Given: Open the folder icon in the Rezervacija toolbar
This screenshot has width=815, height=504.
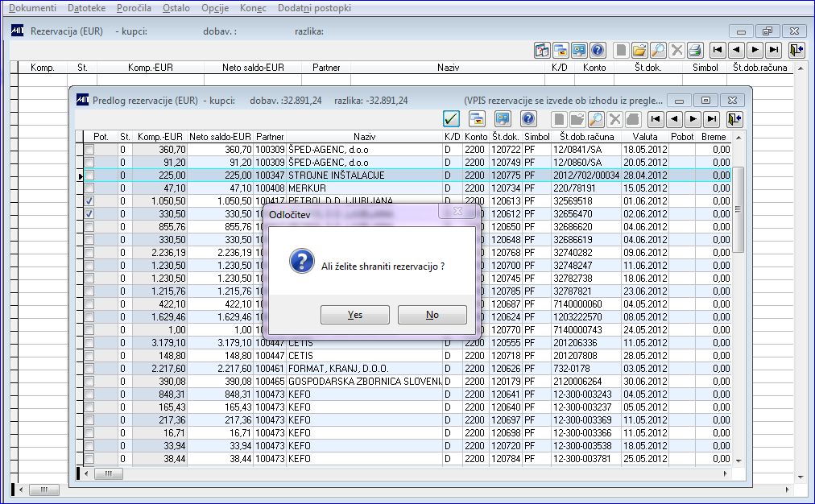Looking at the screenshot, I should click(639, 50).
